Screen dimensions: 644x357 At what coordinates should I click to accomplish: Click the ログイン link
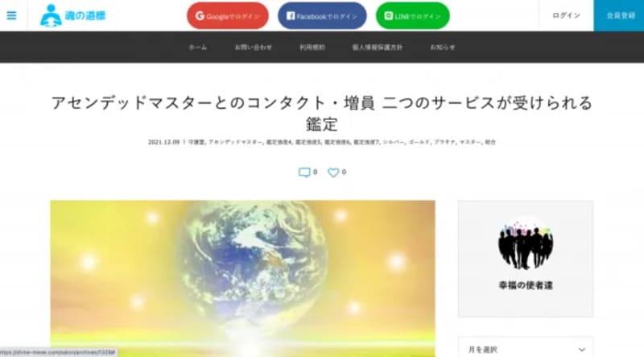[566, 15]
